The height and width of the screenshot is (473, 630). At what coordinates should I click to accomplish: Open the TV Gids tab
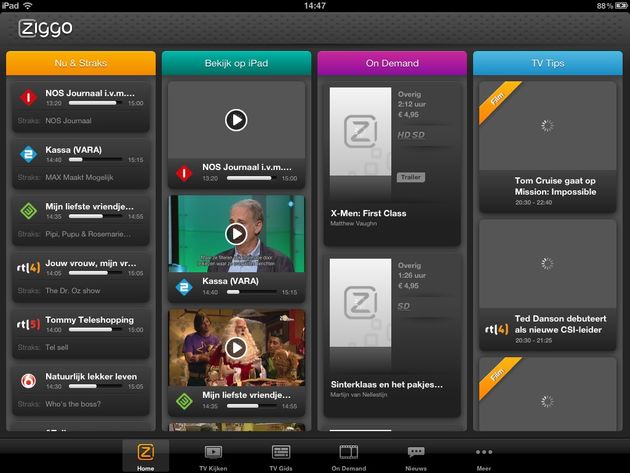coord(281,456)
